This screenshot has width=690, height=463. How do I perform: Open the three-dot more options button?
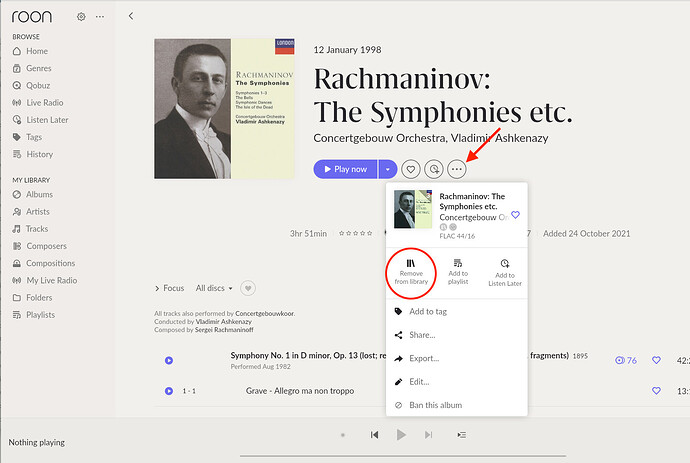pos(457,170)
